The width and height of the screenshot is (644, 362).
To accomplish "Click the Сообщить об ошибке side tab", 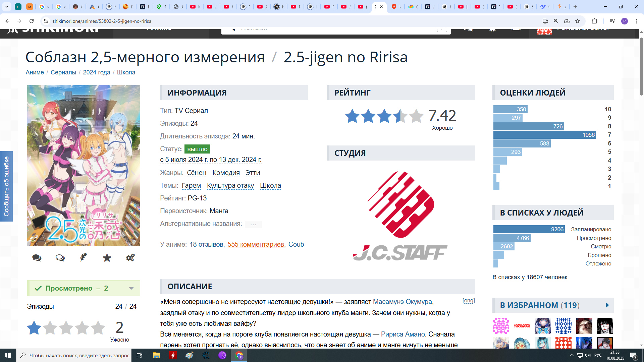I will coord(6,186).
